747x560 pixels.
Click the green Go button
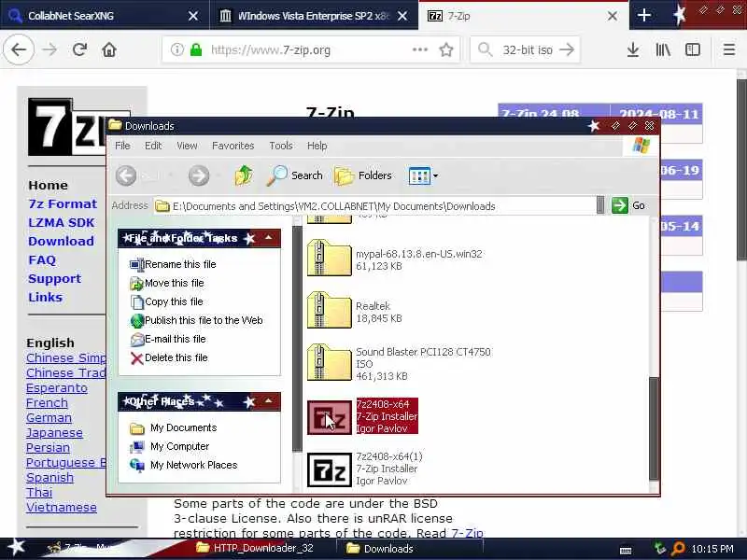[x=628, y=205]
